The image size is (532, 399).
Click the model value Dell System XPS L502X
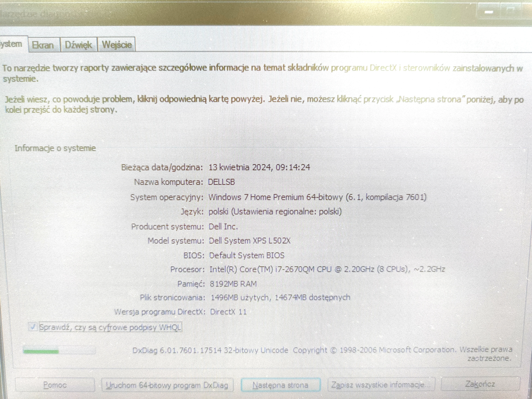click(x=250, y=240)
